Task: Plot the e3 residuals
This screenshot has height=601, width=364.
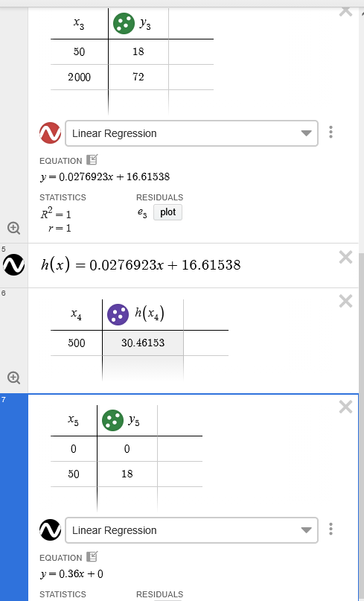Action: 167,212
